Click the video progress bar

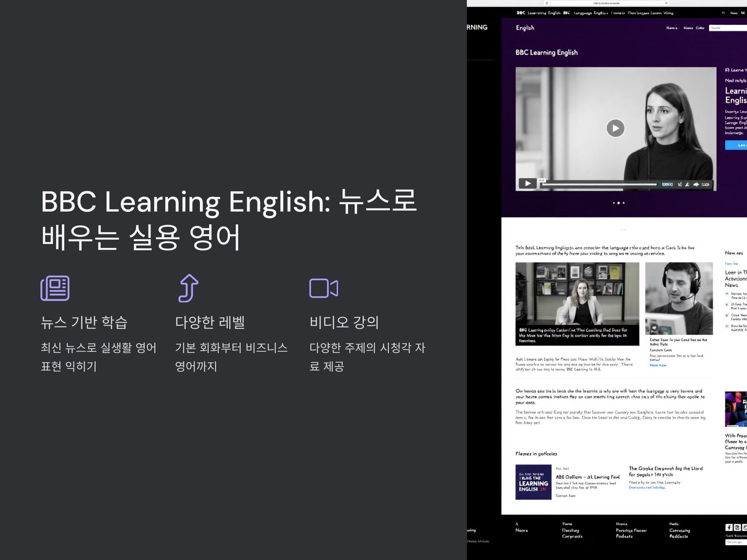point(599,184)
